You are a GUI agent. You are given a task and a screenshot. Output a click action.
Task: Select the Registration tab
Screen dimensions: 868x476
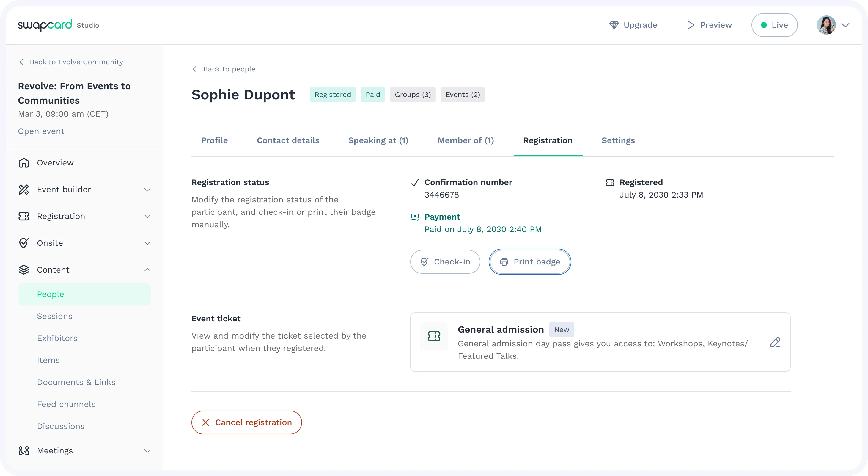tap(548, 140)
